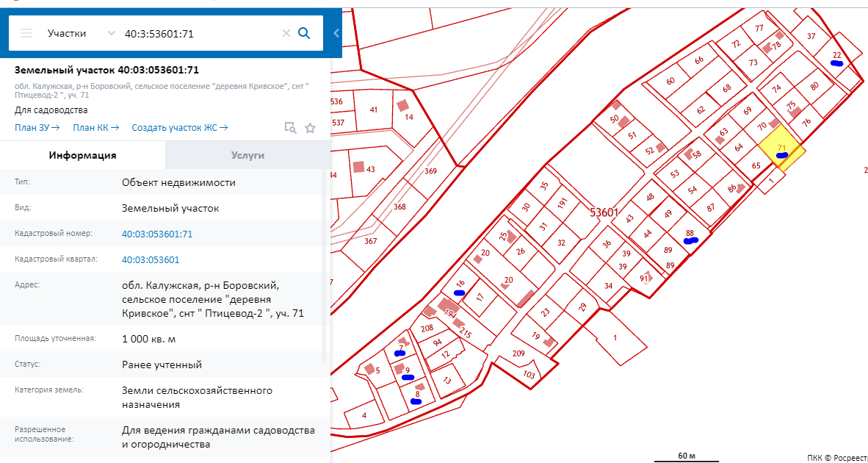Add parcel to favorites star icon

[310, 128]
